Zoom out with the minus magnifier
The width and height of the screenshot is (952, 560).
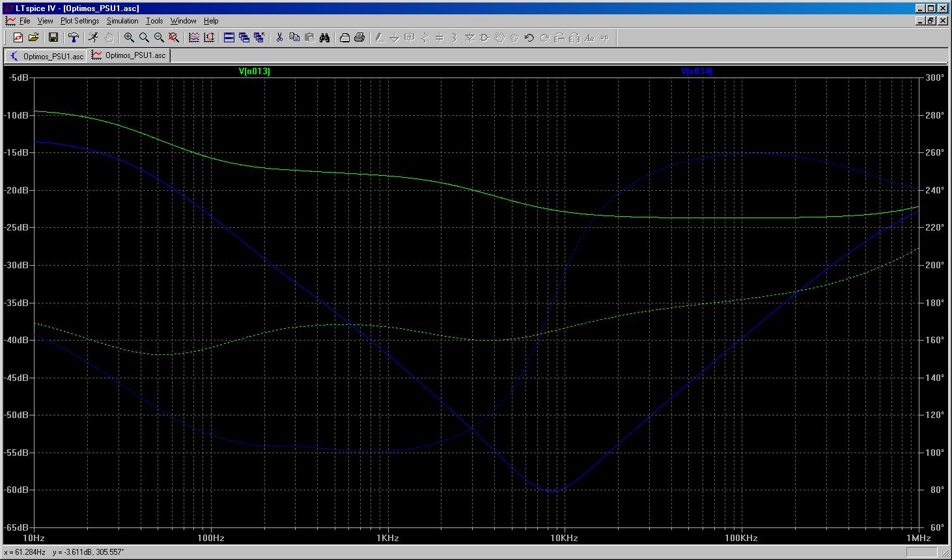pyautogui.click(x=159, y=38)
